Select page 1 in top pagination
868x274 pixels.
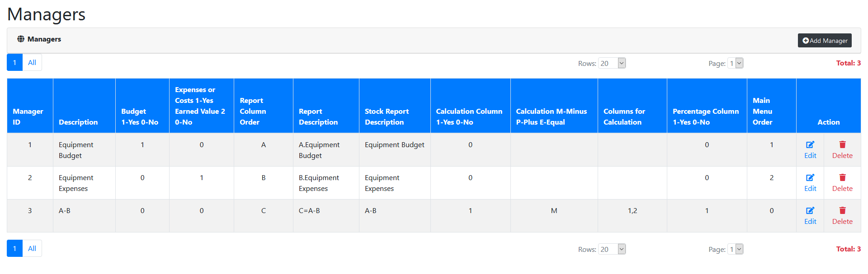click(x=14, y=63)
